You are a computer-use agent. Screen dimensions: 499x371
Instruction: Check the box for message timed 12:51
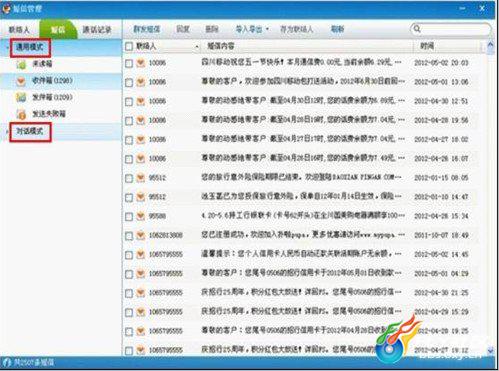(x=129, y=102)
